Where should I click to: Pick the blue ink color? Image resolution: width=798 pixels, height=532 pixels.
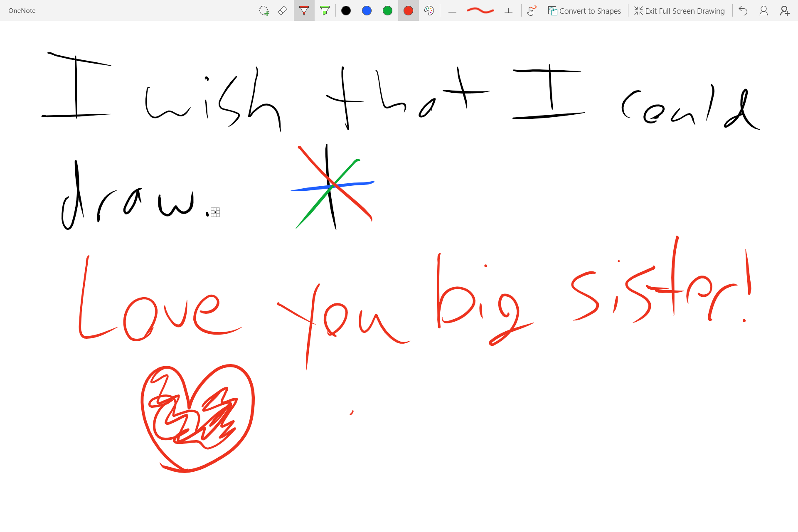(367, 11)
